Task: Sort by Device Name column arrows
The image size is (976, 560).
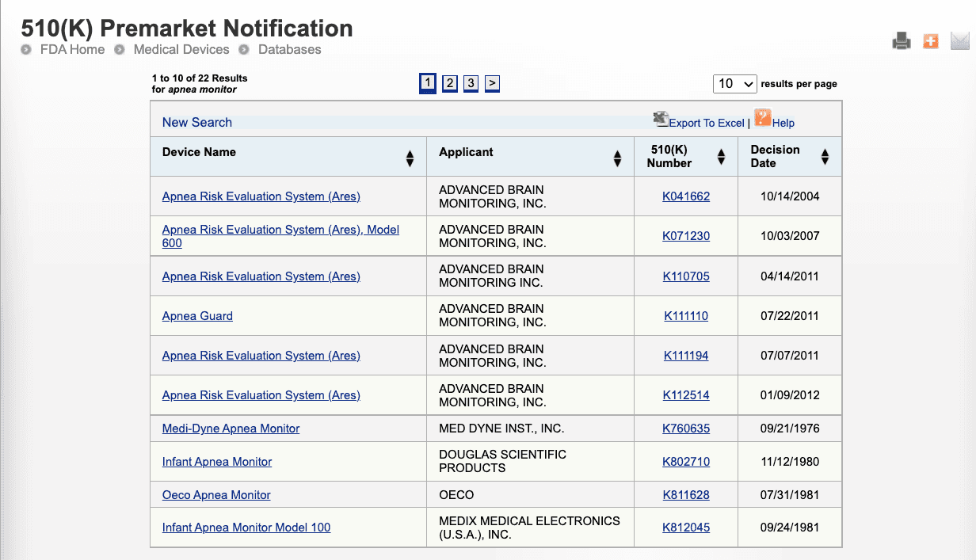Action: pyautogui.click(x=410, y=158)
